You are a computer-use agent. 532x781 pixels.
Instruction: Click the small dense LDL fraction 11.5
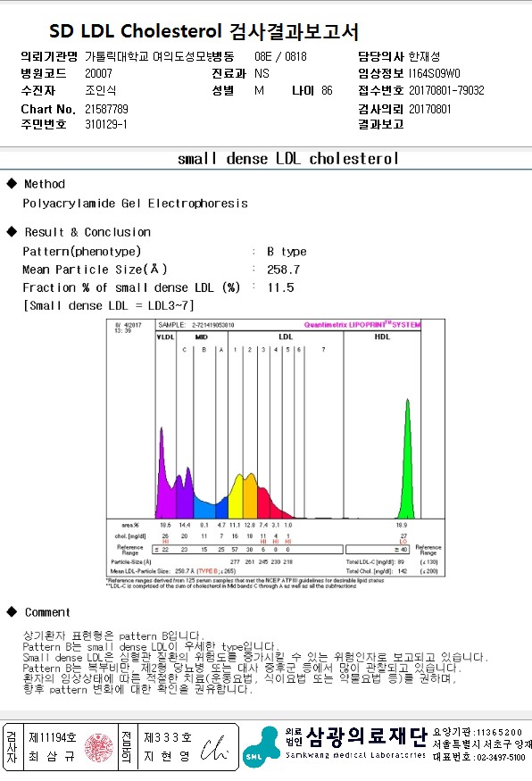click(280, 287)
